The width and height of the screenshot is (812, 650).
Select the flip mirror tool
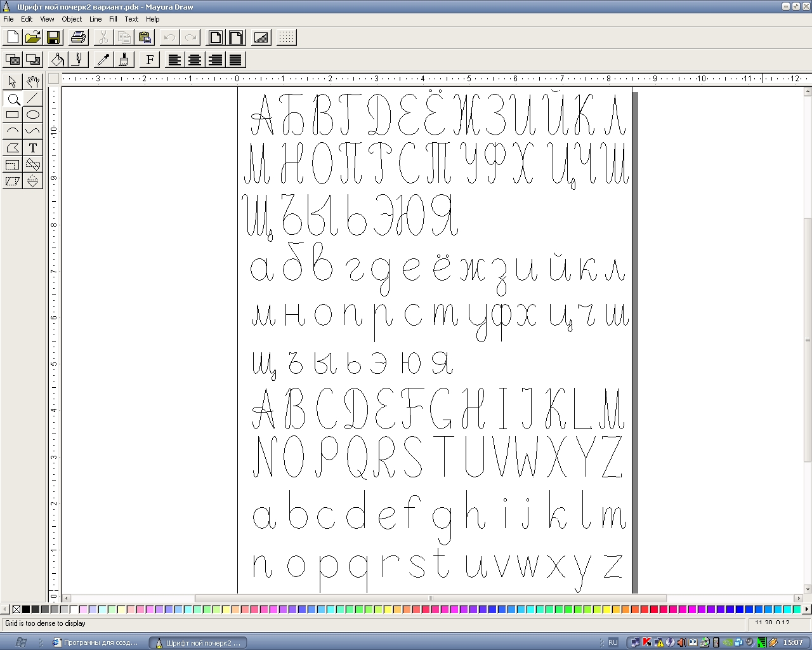(x=33, y=181)
